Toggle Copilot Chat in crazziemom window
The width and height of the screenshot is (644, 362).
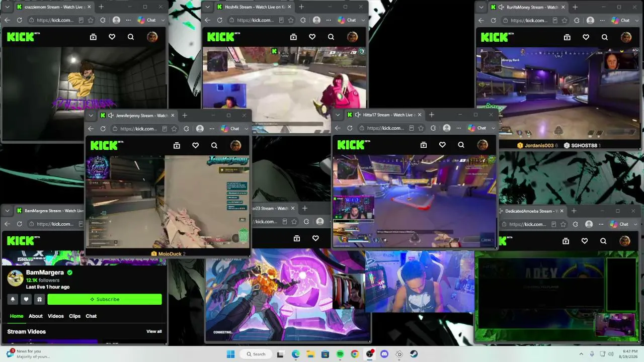point(147,20)
